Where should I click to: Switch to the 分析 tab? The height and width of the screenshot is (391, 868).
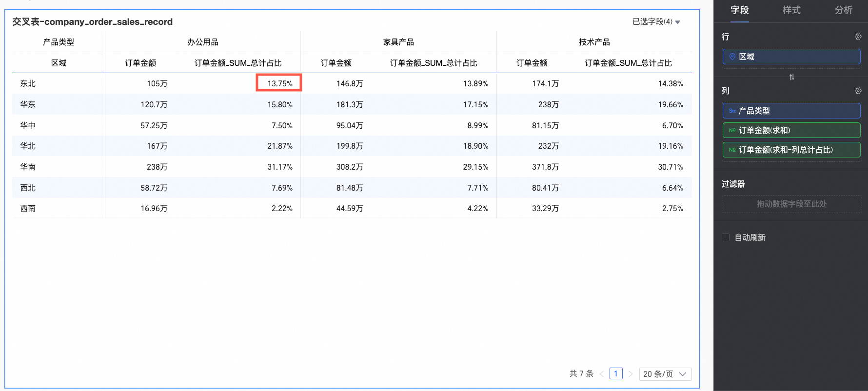(843, 10)
